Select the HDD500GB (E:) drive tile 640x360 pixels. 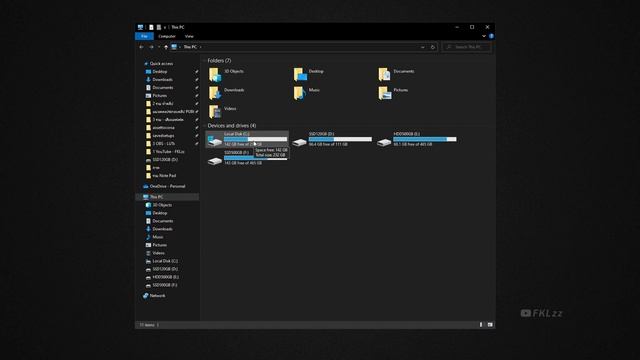pyautogui.click(x=417, y=139)
